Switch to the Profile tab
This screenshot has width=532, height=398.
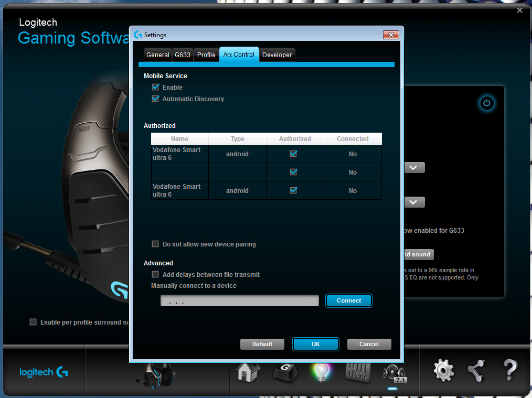click(206, 55)
